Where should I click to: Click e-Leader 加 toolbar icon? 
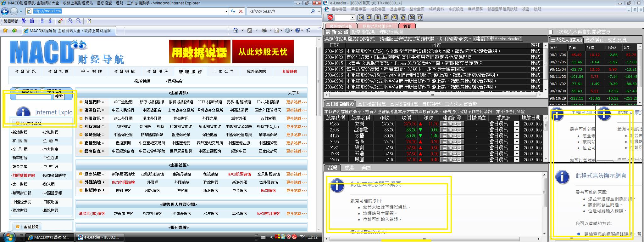pyautogui.click(x=360, y=17)
